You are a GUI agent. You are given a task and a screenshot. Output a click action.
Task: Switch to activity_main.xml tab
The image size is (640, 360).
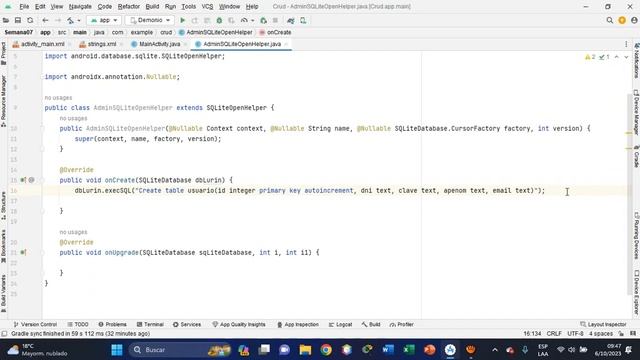42,44
